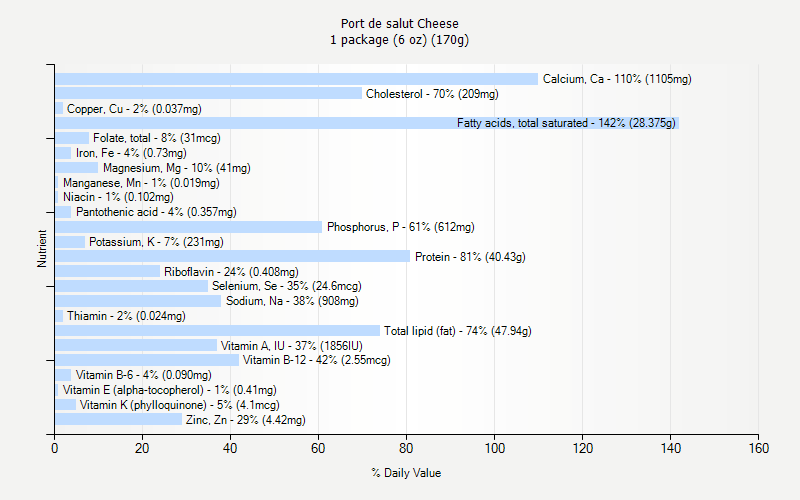Click the Port de salut Cheese title
Screen dimensions: 800x500
(x=399, y=23)
